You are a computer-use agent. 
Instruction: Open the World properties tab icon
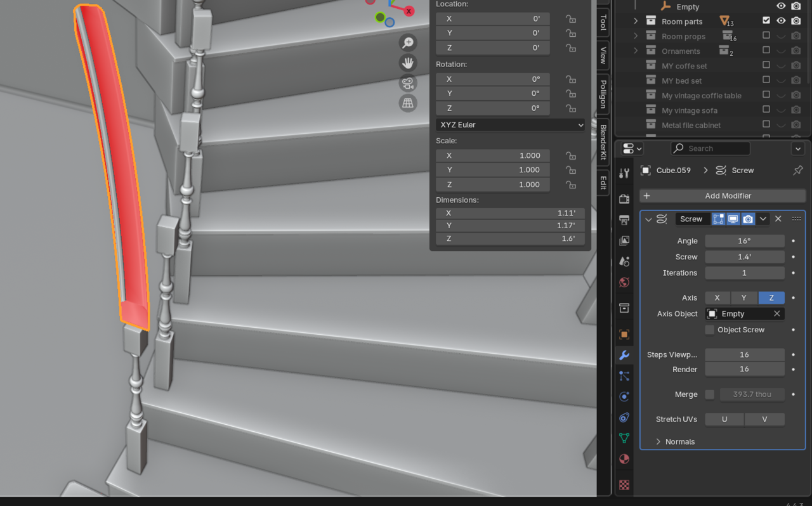[624, 282]
